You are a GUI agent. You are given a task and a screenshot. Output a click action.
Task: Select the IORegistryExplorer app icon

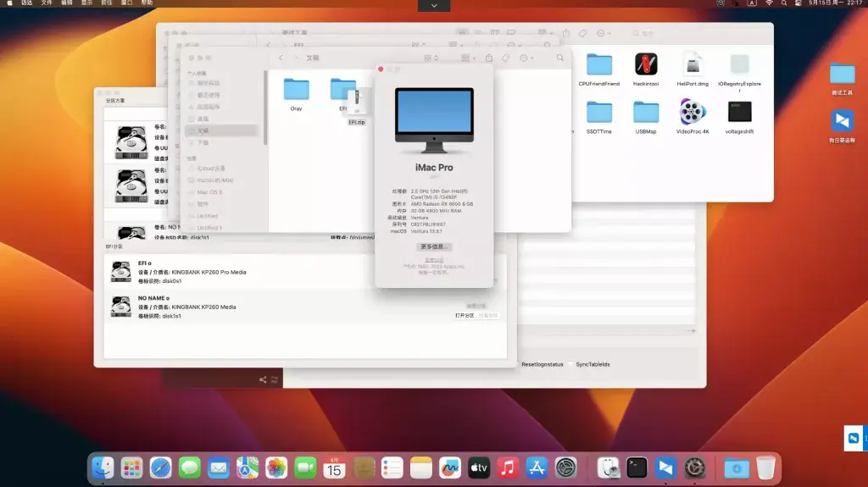point(739,64)
